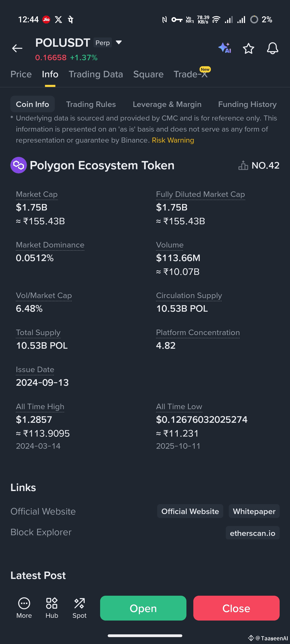The image size is (290, 644).
Task: Expand the POLUSDT Perp pair dropdown
Action: pyautogui.click(x=119, y=43)
